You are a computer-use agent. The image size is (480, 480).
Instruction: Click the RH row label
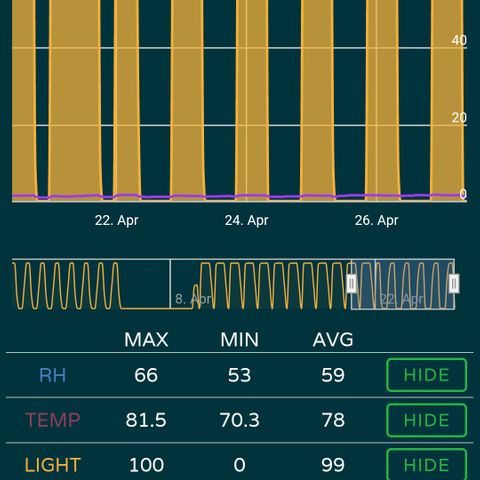(x=53, y=375)
